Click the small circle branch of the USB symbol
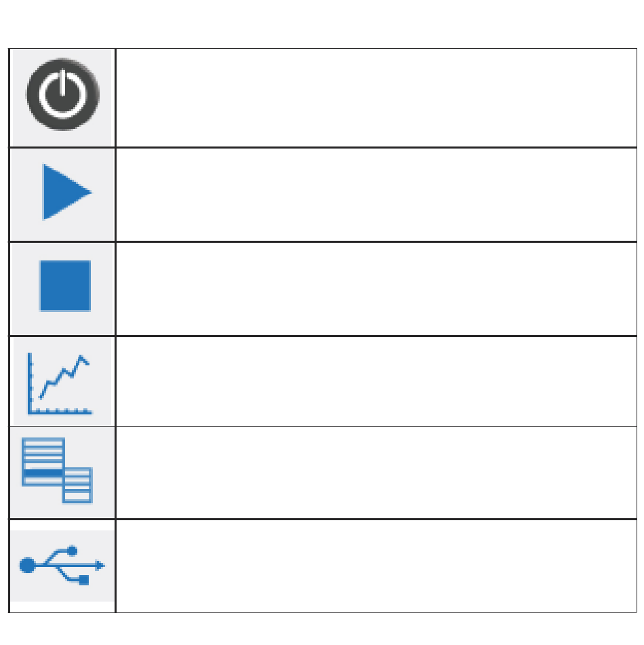Image resolution: width=644 pixels, height=645 pixels. pos(72,551)
